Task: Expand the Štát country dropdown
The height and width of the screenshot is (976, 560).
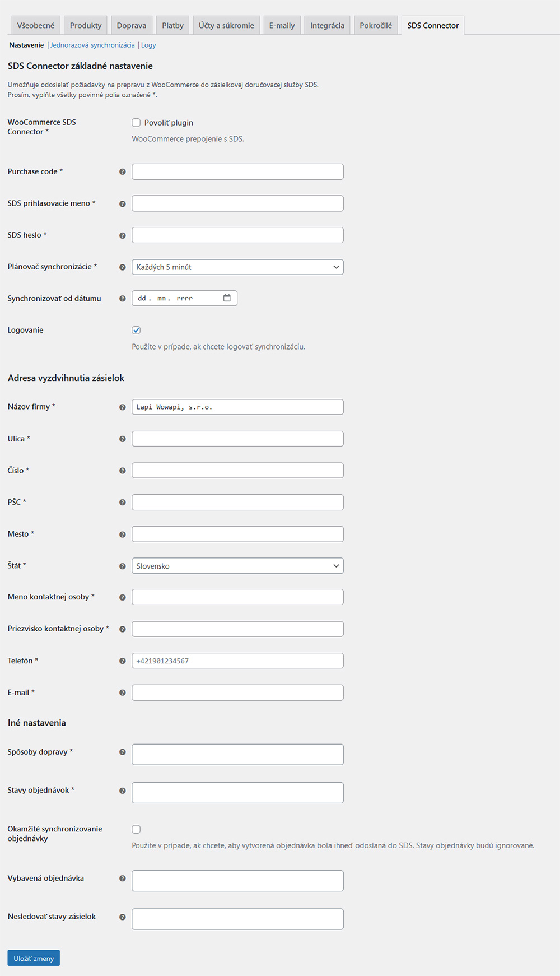Action: pos(237,566)
